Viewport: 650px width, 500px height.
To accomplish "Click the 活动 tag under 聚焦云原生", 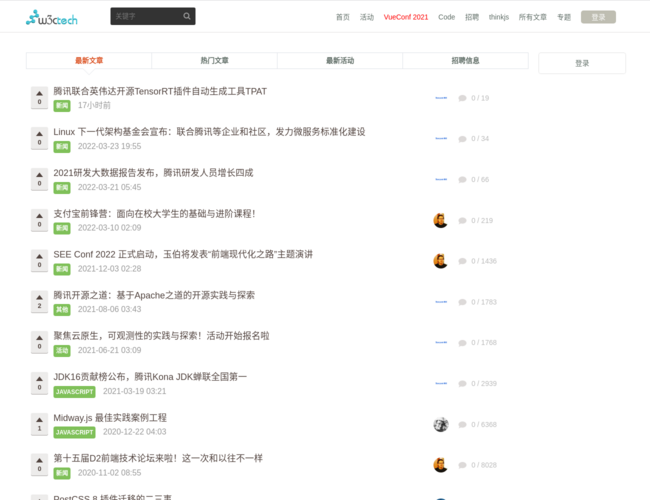I will click(x=62, y=351).
